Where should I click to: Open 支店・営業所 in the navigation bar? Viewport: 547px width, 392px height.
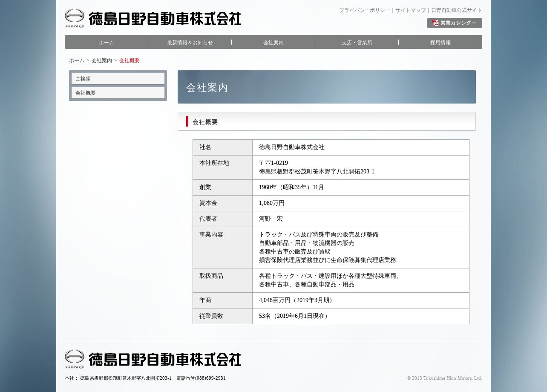pos(357,42)
